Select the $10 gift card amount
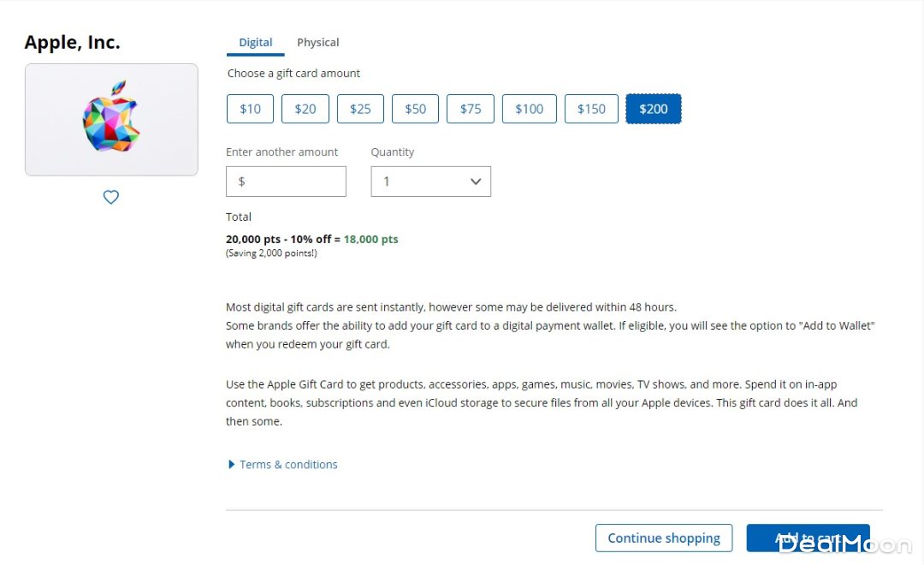This screenshot has width=924, height=565. pos(250,109)
